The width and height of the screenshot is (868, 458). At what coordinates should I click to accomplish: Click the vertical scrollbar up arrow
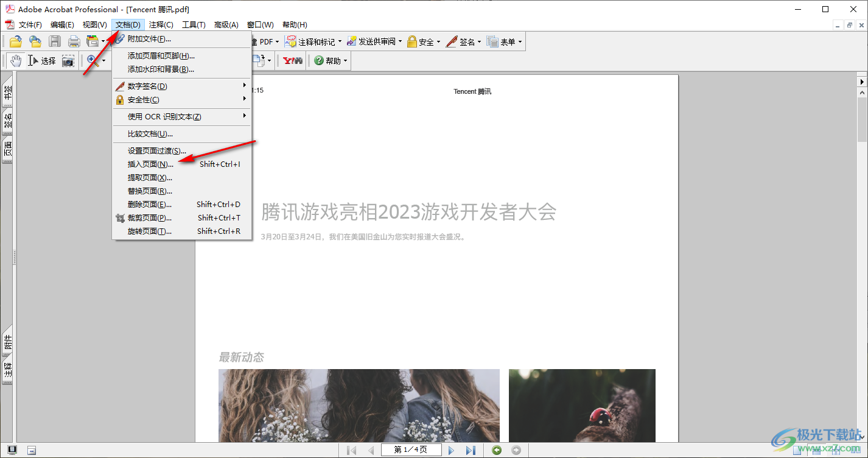862,93
